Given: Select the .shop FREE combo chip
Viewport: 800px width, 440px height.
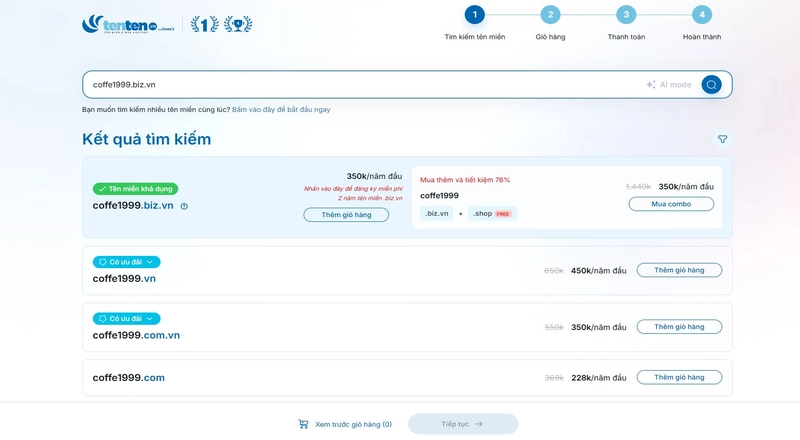Looking at the screenshot, I should point(492,213).
